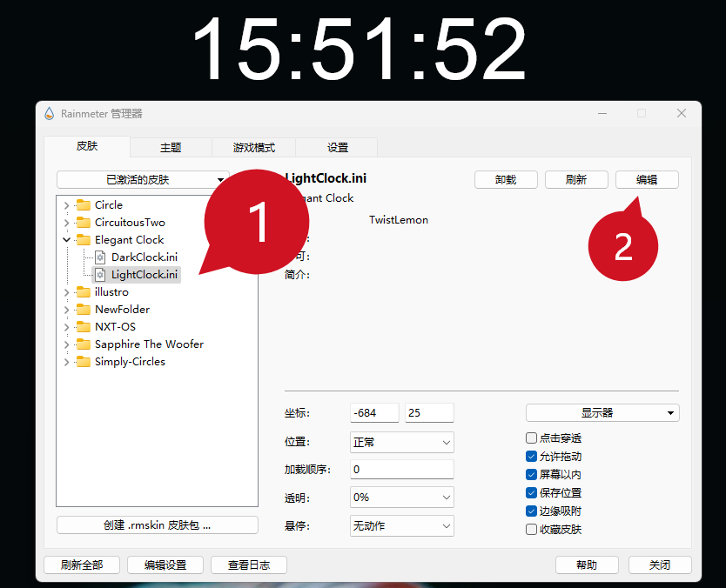Open the 游戏模式 tab
Screen dimensions: 726x588
(x=253, y=148)
